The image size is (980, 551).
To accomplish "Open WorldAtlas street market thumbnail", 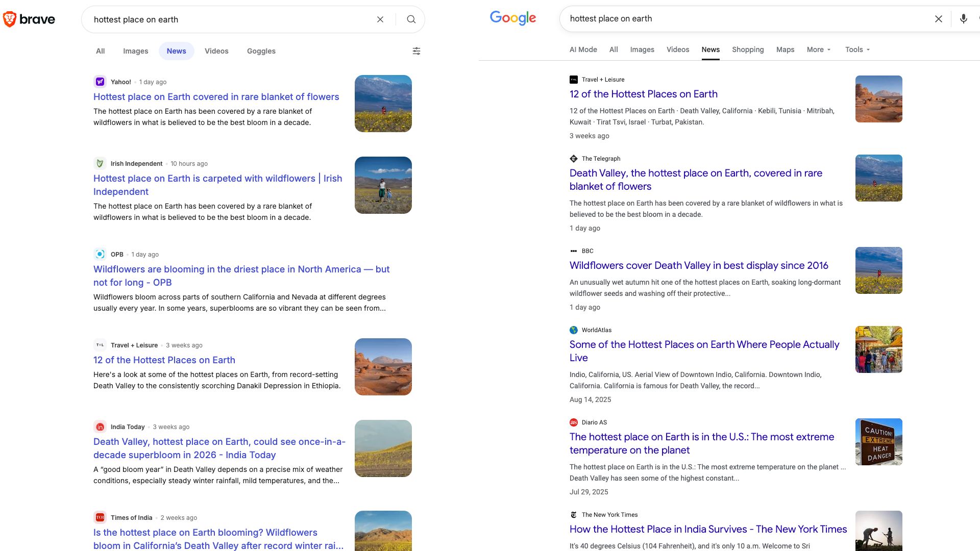I will (879, 349).
